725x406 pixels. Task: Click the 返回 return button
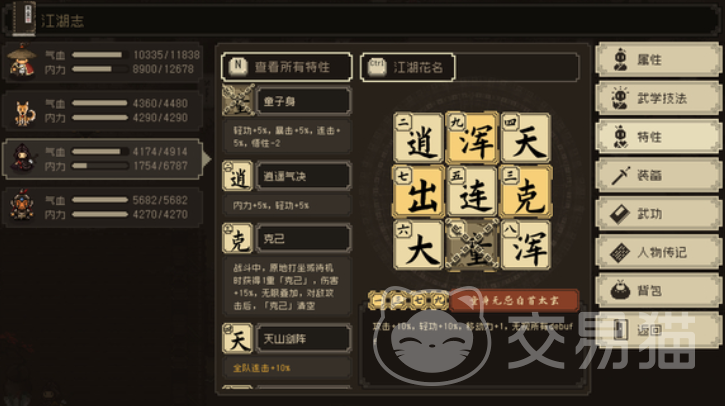point(658,330)
